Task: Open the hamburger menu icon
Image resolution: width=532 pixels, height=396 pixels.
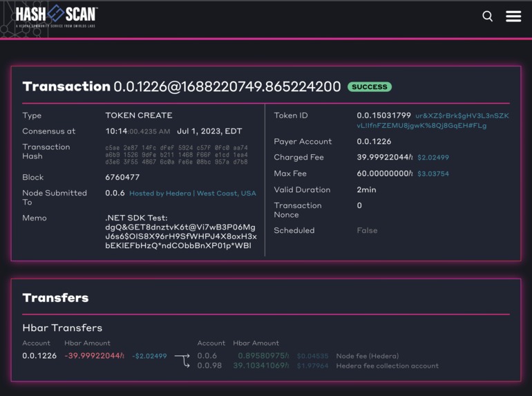Action: (x=513, y=16)
